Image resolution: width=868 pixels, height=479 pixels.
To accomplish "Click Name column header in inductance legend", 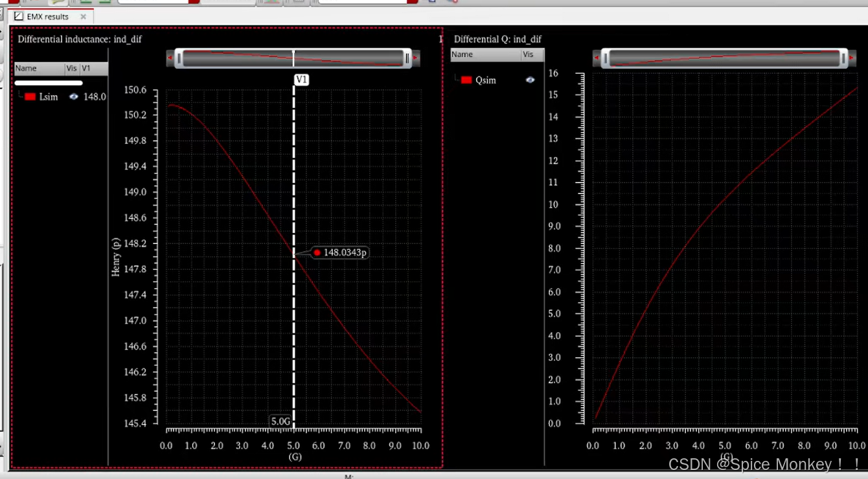I will point(40,68).
